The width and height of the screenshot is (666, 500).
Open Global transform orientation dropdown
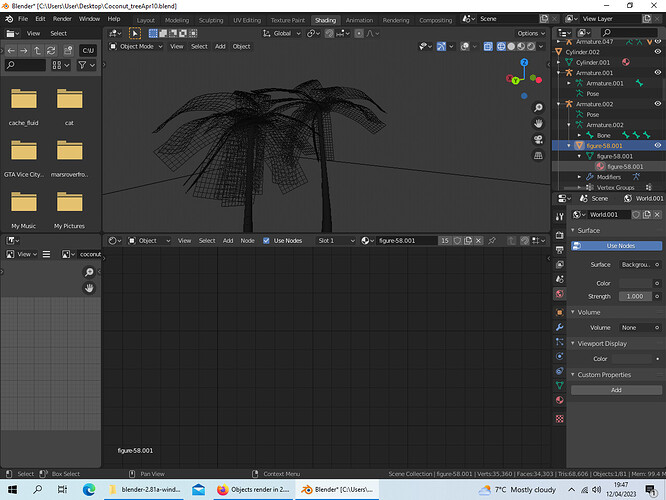(282, 33)
